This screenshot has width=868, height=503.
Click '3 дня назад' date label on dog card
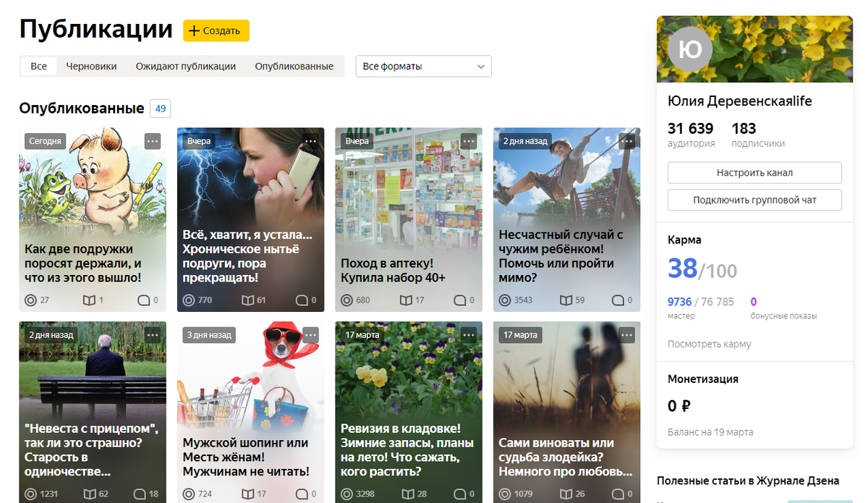tap(210, 335)
